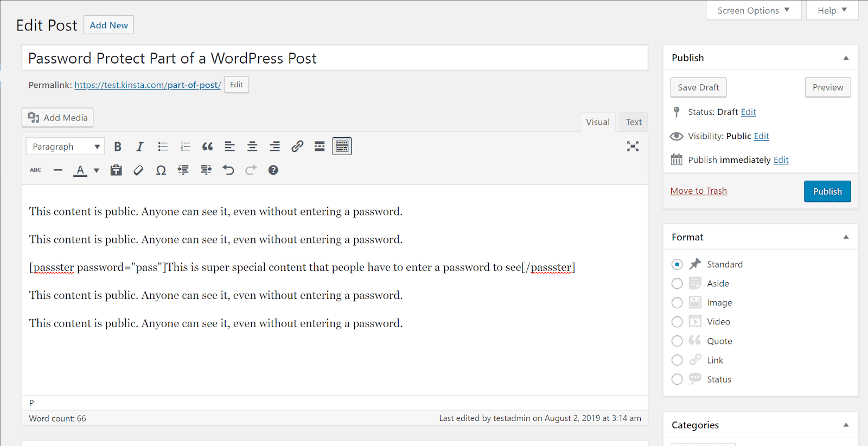The width and height of the screenshot is (868, 446).
Task: Select the Aside post format
Action: pos(677,283)
